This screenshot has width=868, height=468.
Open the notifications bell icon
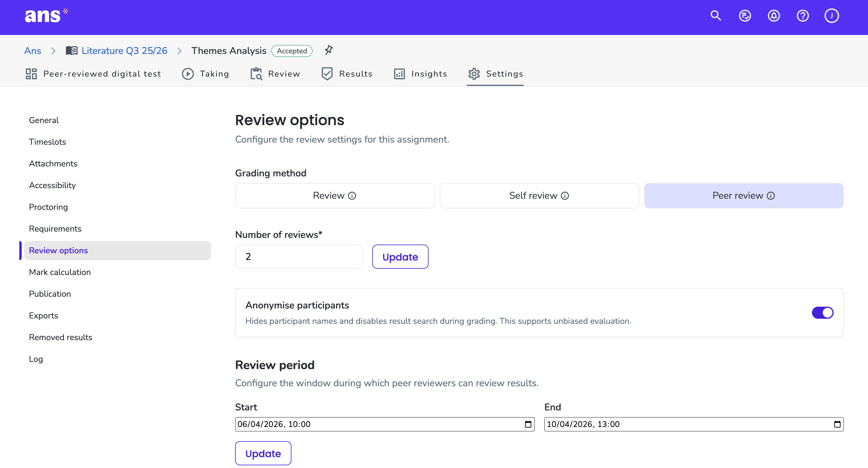pyautogui.click(x=774, y=15)
